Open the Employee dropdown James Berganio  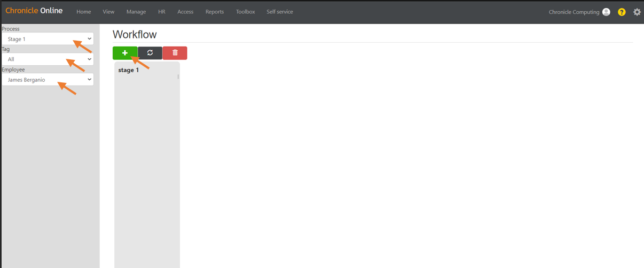(48, 80)
